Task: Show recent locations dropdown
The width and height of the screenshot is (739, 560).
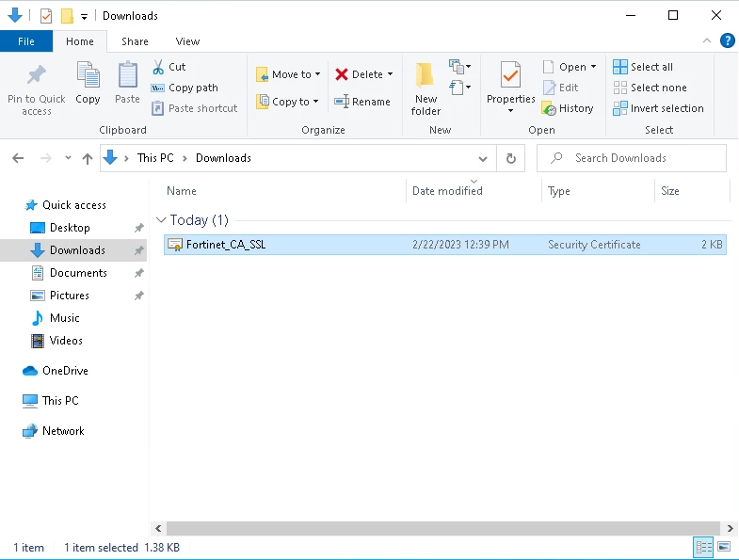Action: 68,158
